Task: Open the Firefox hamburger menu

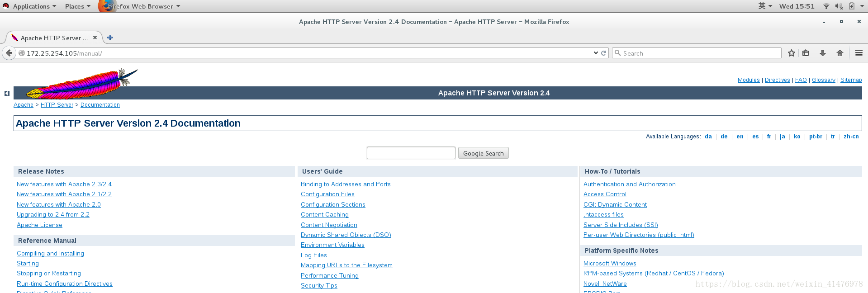Action: (859, 53)
